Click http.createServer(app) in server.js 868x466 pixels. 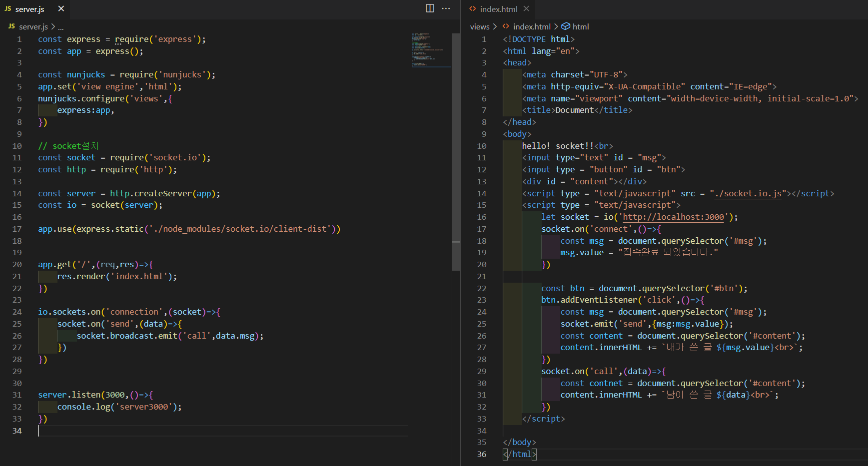tap(162, 193)
